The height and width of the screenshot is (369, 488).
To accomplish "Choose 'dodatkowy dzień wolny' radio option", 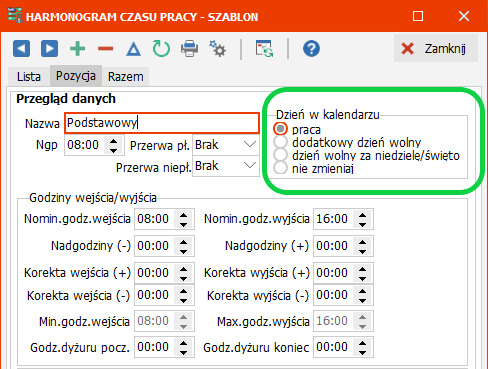I will pyautogui.click(x=280, y=142).
